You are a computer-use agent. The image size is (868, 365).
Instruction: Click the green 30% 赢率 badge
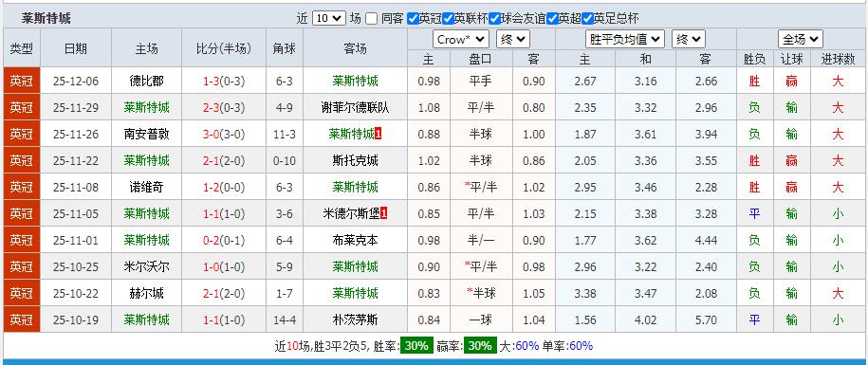tap(479, 346)
